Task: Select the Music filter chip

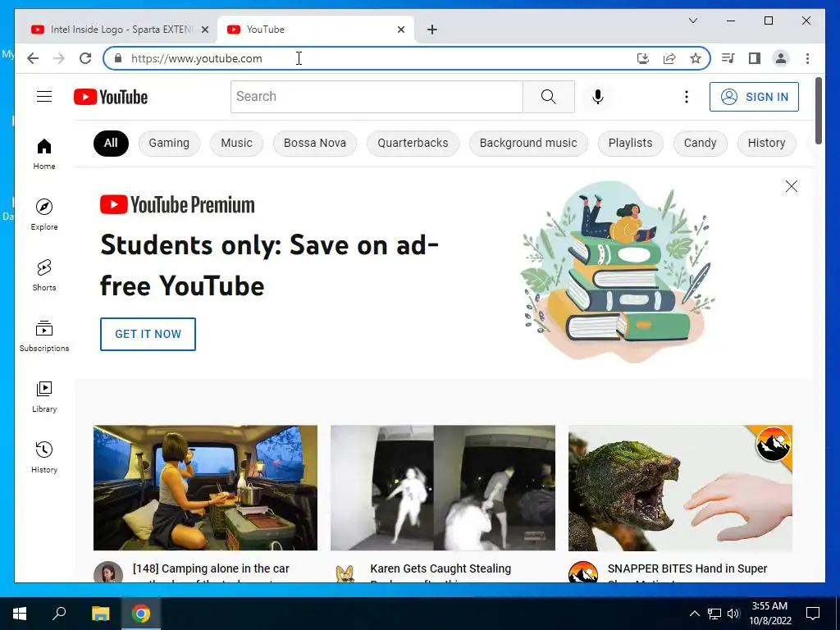Action: click(236, 143)
